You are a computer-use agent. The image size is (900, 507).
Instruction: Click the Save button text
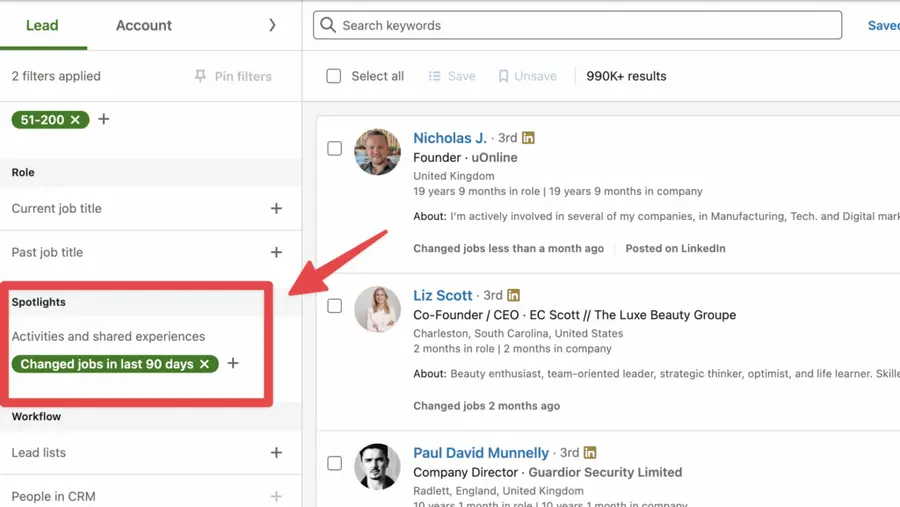pos(461,76)
